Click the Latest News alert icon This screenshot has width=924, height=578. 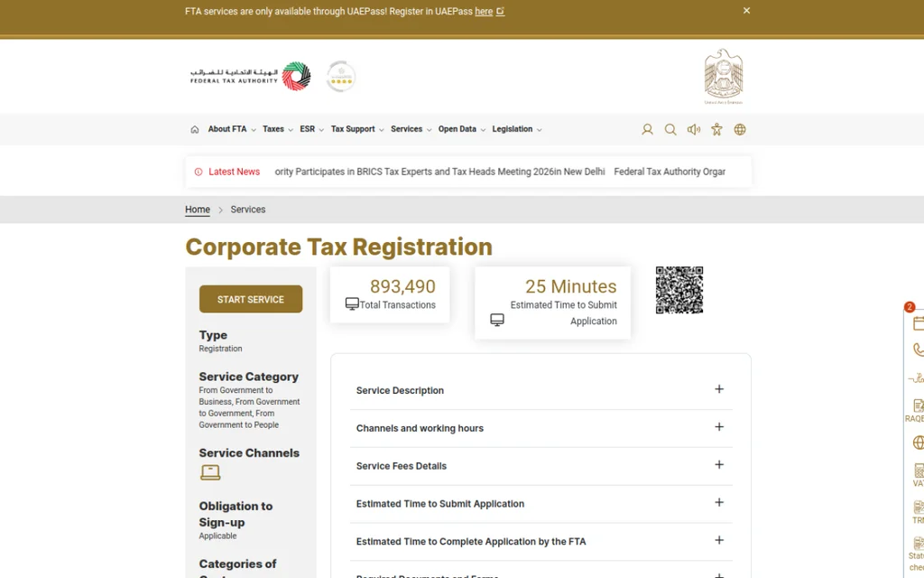199,172
